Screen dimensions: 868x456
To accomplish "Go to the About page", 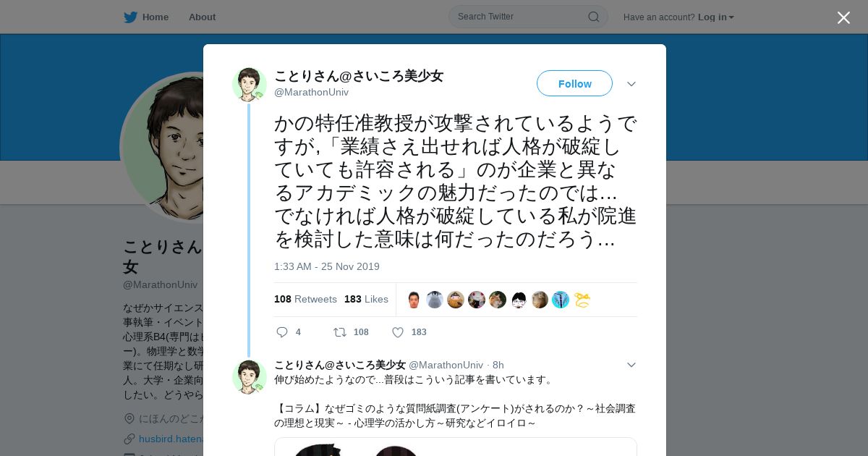I will [202, 17].
